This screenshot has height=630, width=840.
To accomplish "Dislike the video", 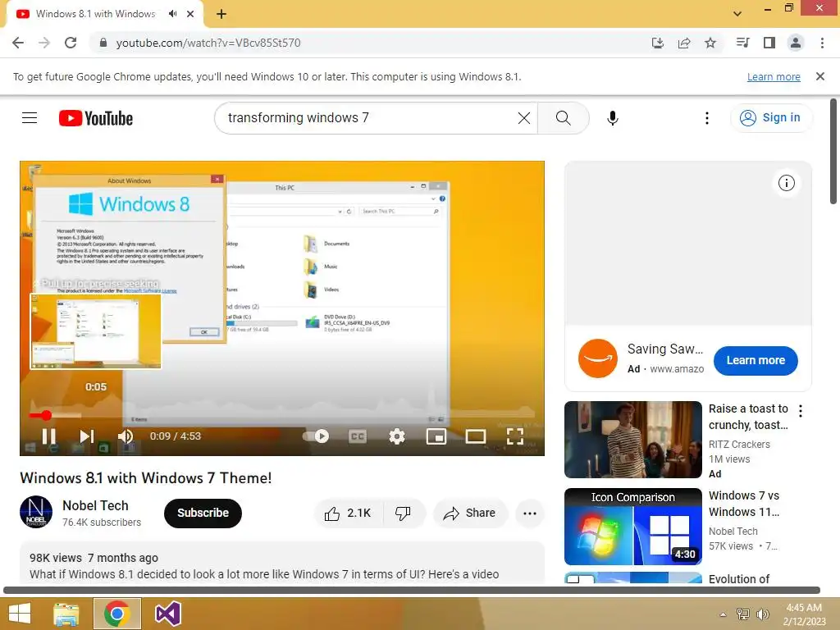I will (x=403, y=514).
